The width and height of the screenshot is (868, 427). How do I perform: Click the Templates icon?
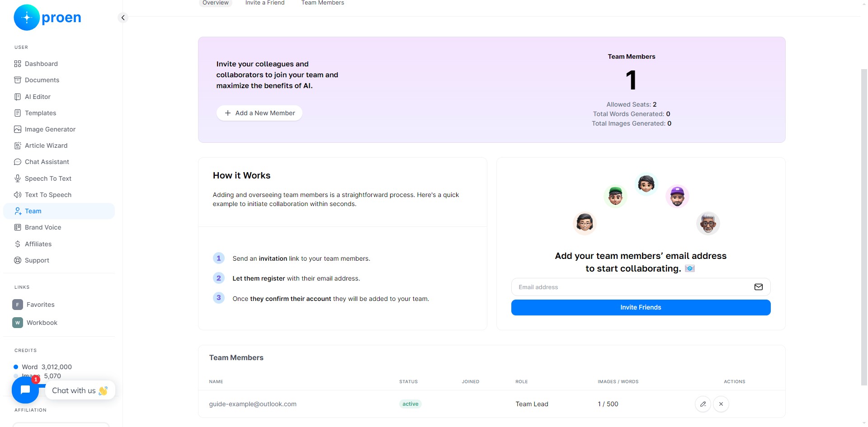click(x=18, y=113)
